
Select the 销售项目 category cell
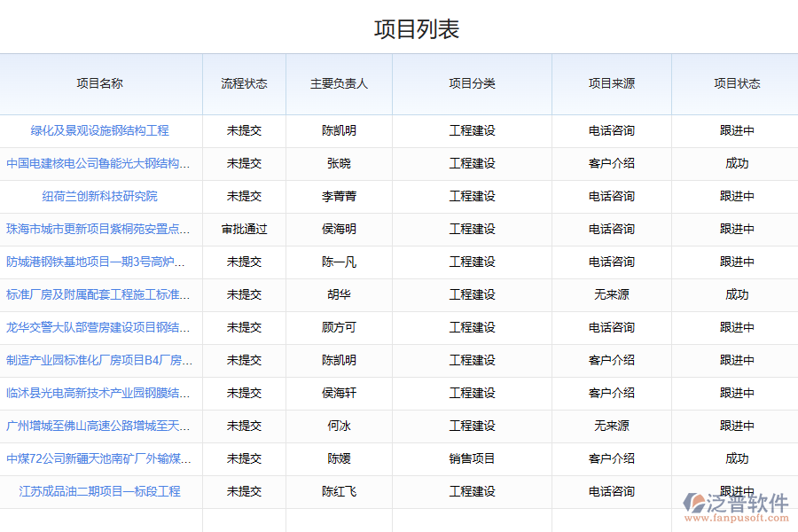click(472, 458)
